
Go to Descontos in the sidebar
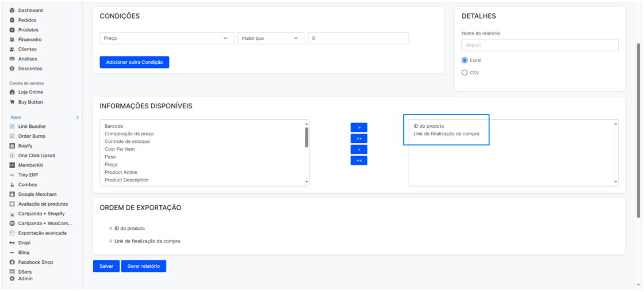coord(30,69)
